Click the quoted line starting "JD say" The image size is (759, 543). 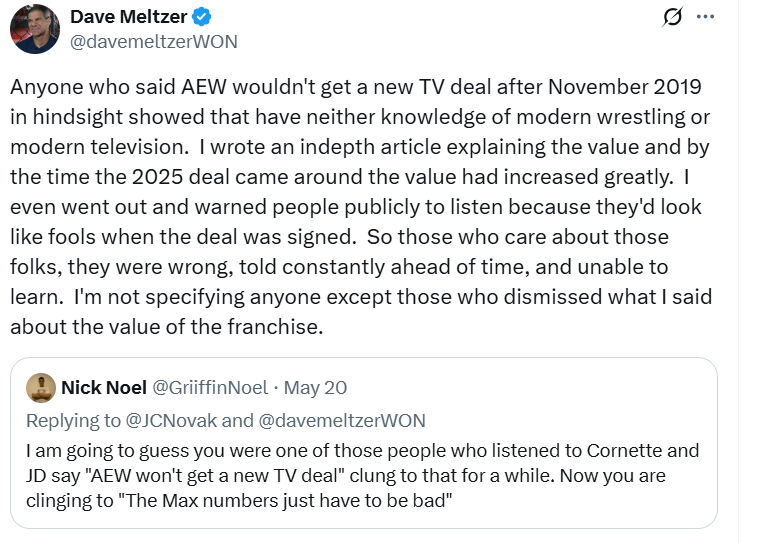point(345,475)
